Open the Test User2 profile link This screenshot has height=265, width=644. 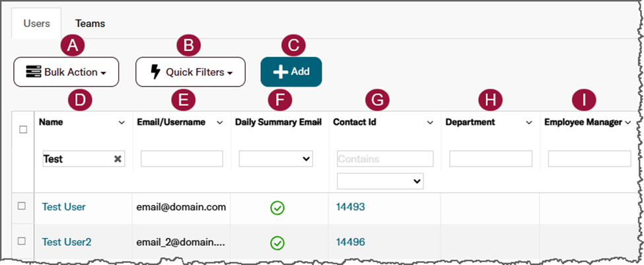click(67, 243)
